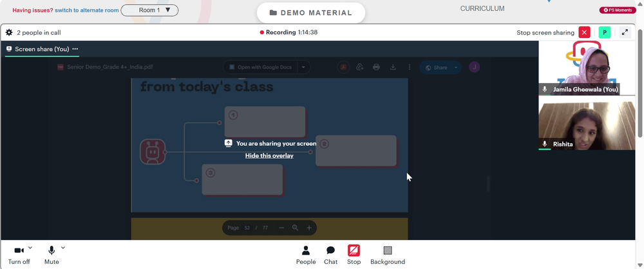644x269 pixels.
Task: Click Senior Demo_Grade 4+_India.pdf filename
Action: pyautogui.click(x=110, y=67)
